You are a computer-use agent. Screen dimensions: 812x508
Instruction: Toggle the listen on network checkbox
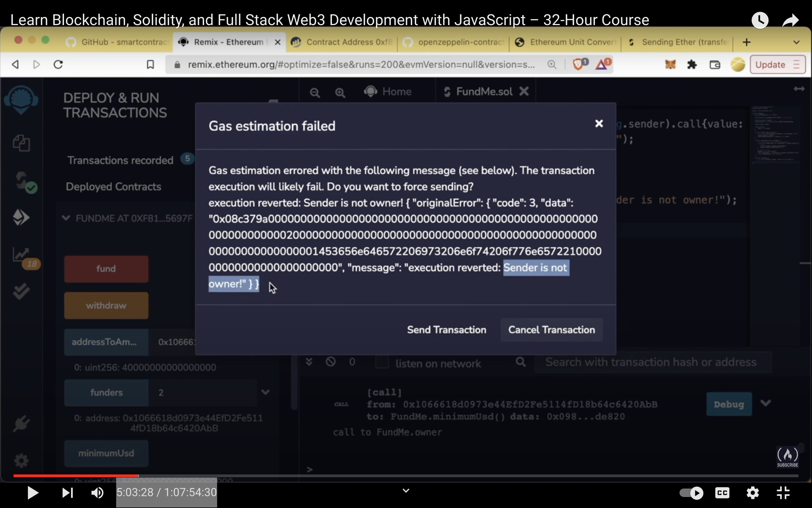tap(382, 363)
